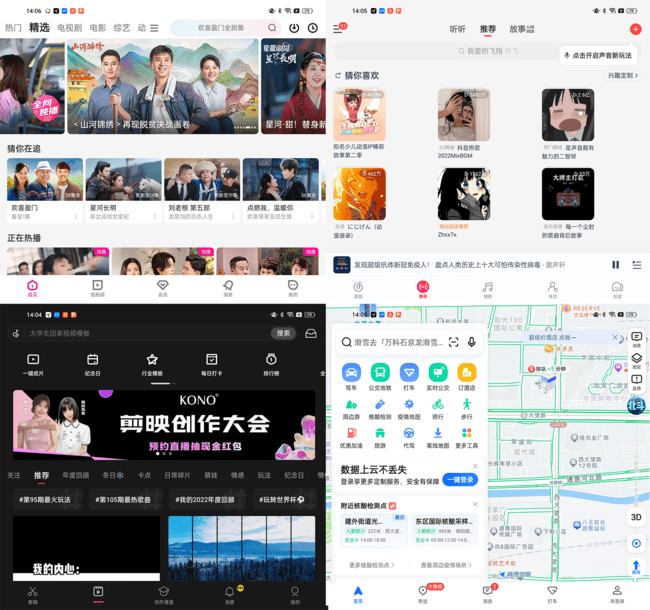650x610 pixels.
Task: Select 年度回顾 tab in 剪映
Action: tap(76, 475)
